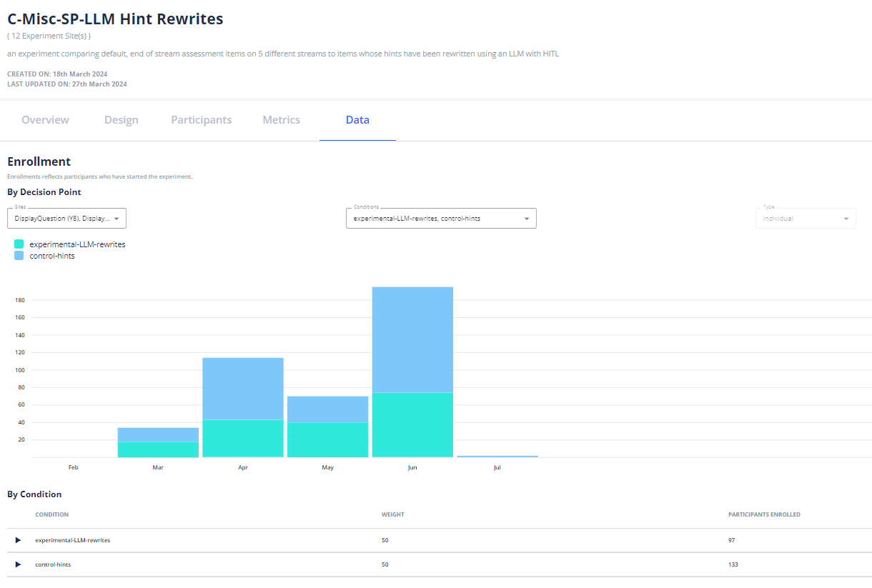This screenshot has height=588, width=872.
Task: Click the May experimental-LLM-rewrites bar segment
Action: coord(327,440)
